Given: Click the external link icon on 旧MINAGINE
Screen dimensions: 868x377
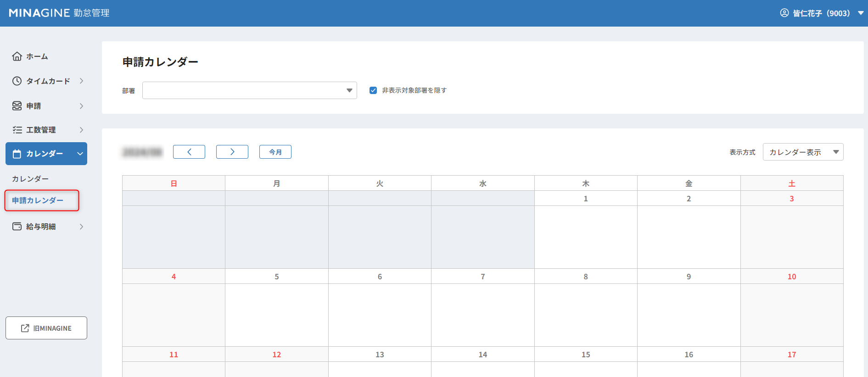Looking at the screenshot, I should click(25, 328).
